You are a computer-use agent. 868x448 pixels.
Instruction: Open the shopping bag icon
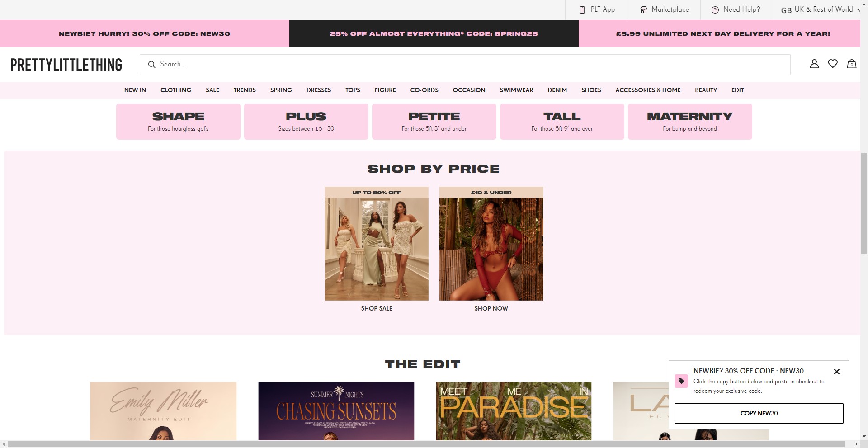tap(851, 64)
